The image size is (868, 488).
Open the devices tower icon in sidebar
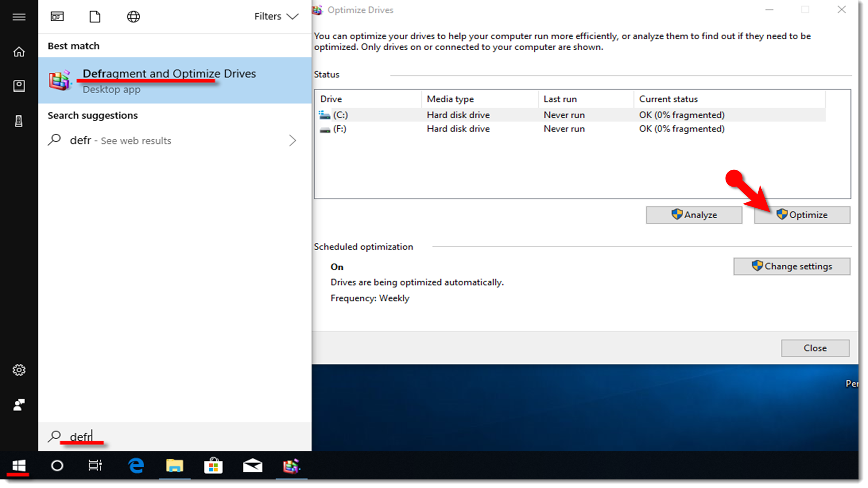19,121
